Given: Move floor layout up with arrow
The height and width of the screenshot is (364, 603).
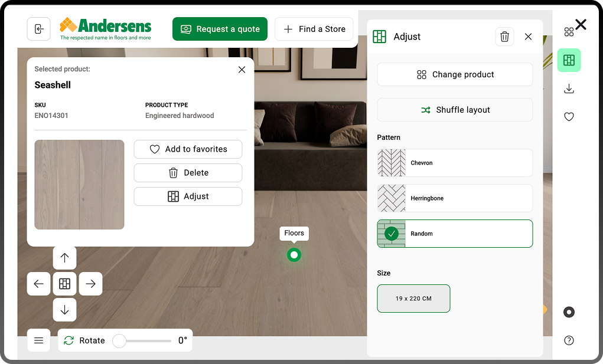Looking at the screenshot, I should pos(64,258).
